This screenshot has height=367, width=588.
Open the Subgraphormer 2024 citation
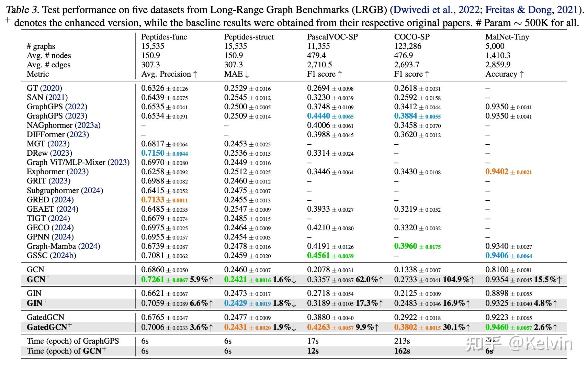(92, 190)
